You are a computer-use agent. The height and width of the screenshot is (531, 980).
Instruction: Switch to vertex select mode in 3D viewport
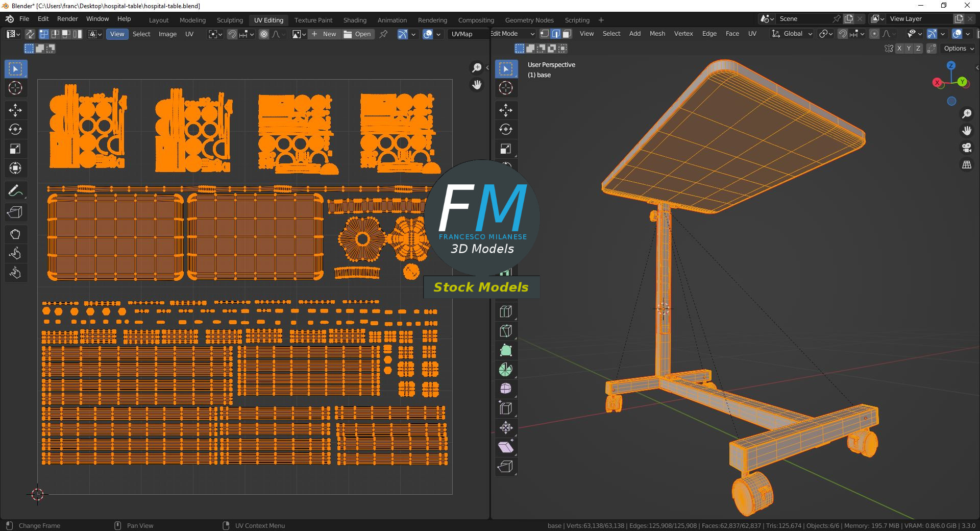coord(545,34)
